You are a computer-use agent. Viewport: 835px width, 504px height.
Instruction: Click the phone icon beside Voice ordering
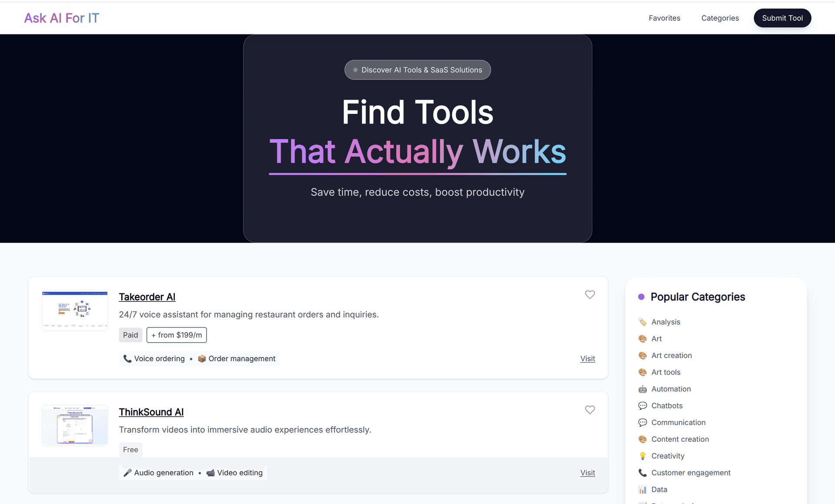[127, 359]
